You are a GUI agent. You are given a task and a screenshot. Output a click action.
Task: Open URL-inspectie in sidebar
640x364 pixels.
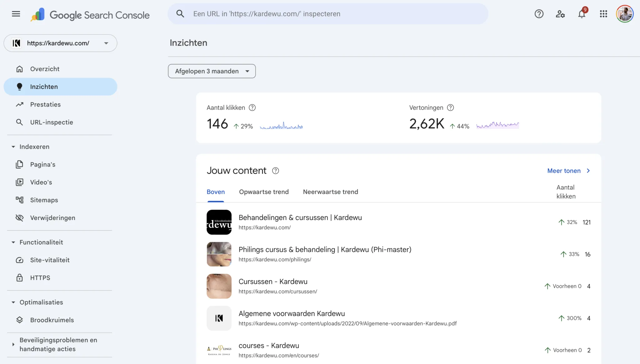(x=60, y=122)
